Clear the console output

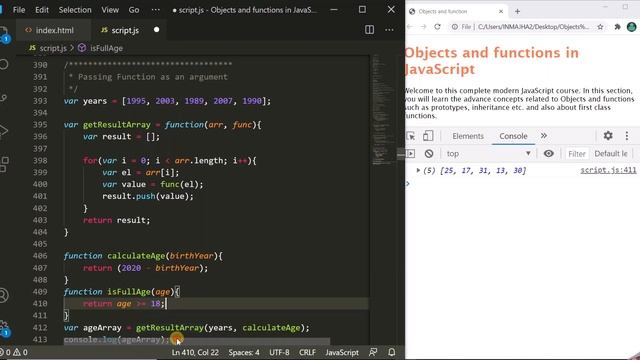(429, 154)
